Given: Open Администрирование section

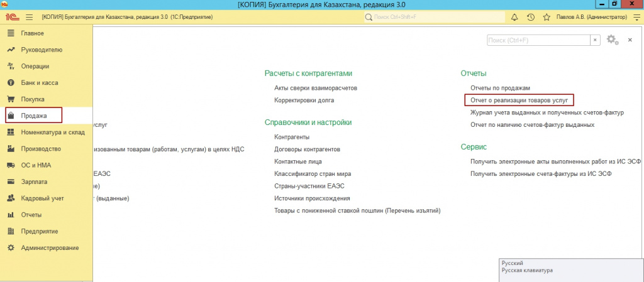Looking at the screenshot, I should (x=47, y=247).
